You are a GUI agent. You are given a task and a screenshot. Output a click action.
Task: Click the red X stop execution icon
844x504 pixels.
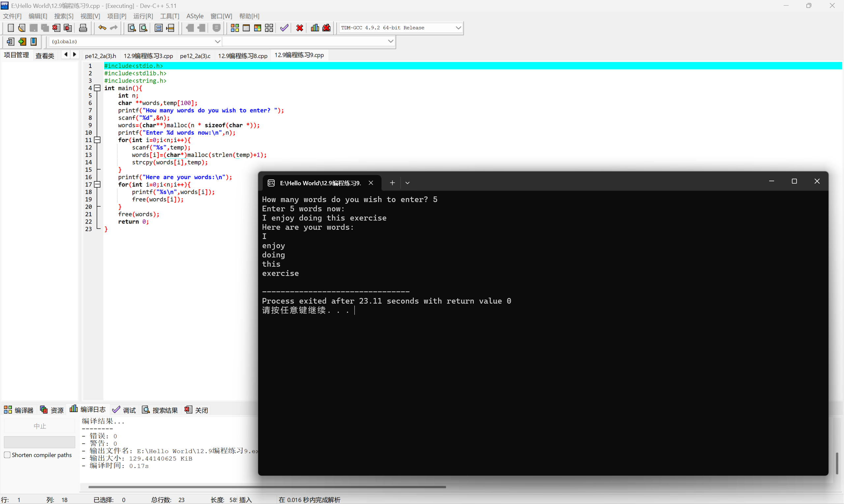[x=299, y=28]
